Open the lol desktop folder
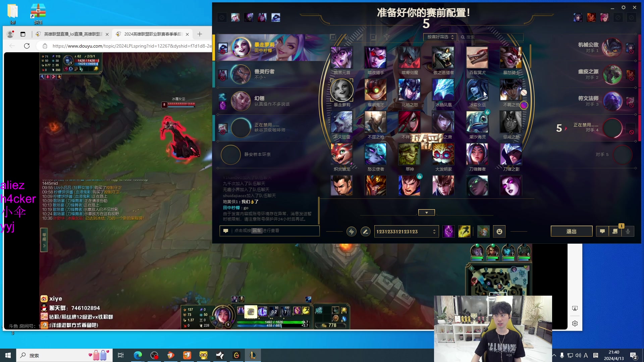 13,14
